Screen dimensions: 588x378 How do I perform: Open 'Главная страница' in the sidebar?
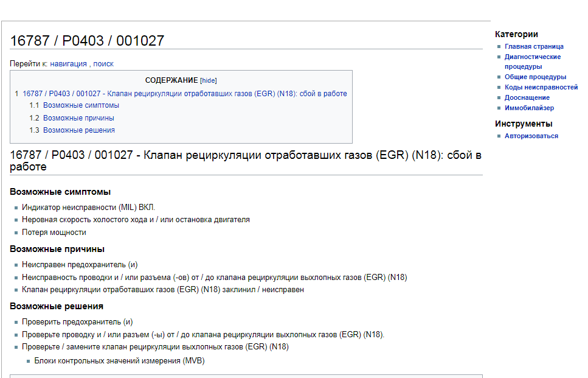click(534, 46)
